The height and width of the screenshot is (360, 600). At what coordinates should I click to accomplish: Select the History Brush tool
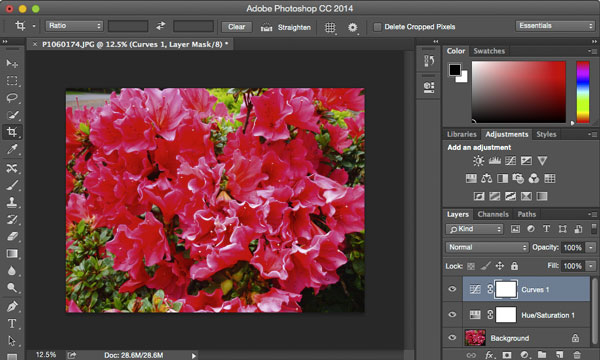coord(12,219)
